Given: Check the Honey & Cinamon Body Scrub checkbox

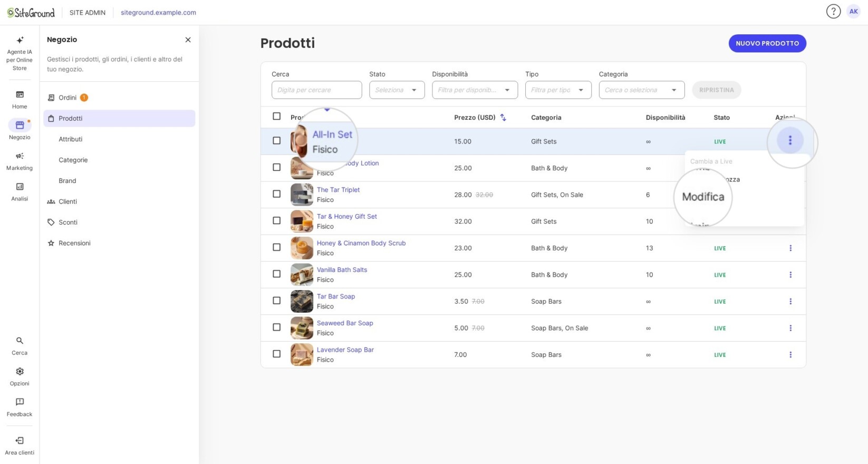Looking at the screenshot, I should (x=276, y=247).
